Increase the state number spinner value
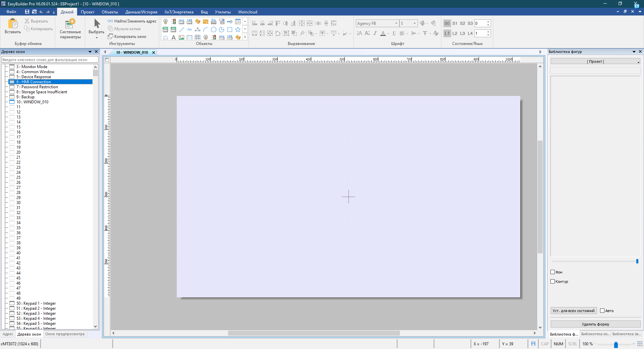 point(488,22)
